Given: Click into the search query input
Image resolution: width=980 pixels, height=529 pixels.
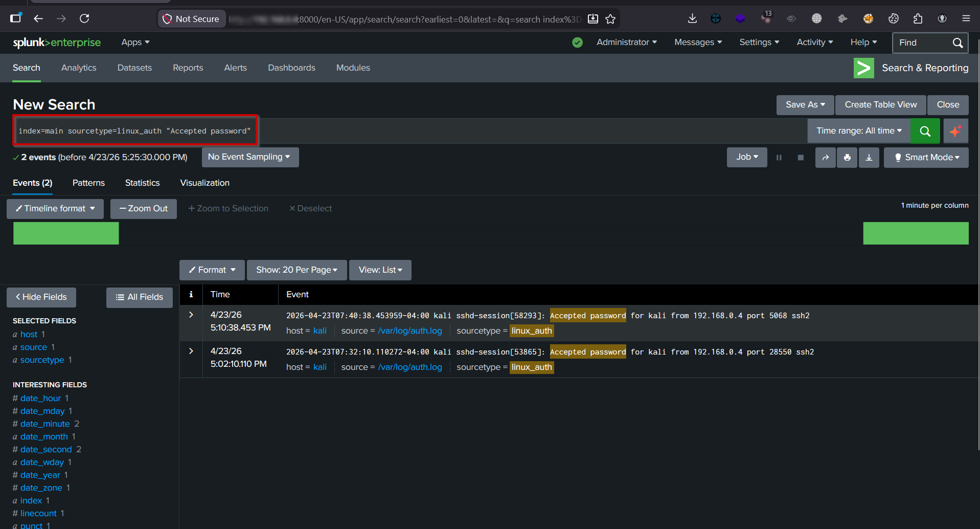Looking at the screenshot, I should (x=409, y=131).
